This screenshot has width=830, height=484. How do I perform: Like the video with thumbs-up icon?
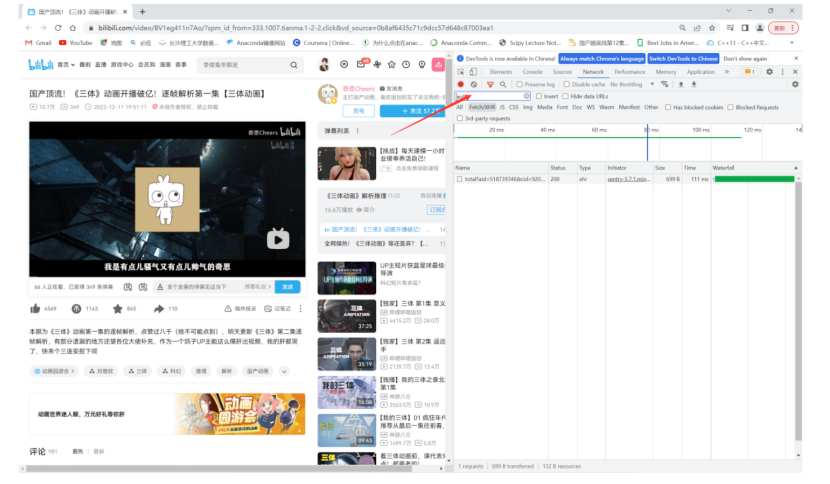pyautogui.click(x=35, y=308)
